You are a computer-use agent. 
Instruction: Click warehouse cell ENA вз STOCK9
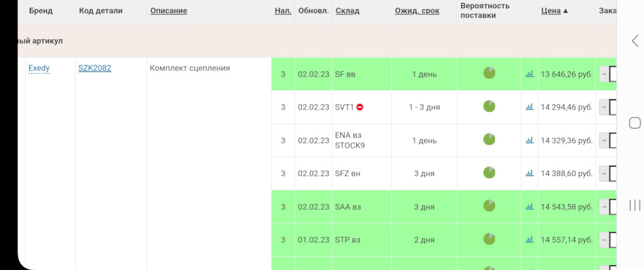click(362, 140)
